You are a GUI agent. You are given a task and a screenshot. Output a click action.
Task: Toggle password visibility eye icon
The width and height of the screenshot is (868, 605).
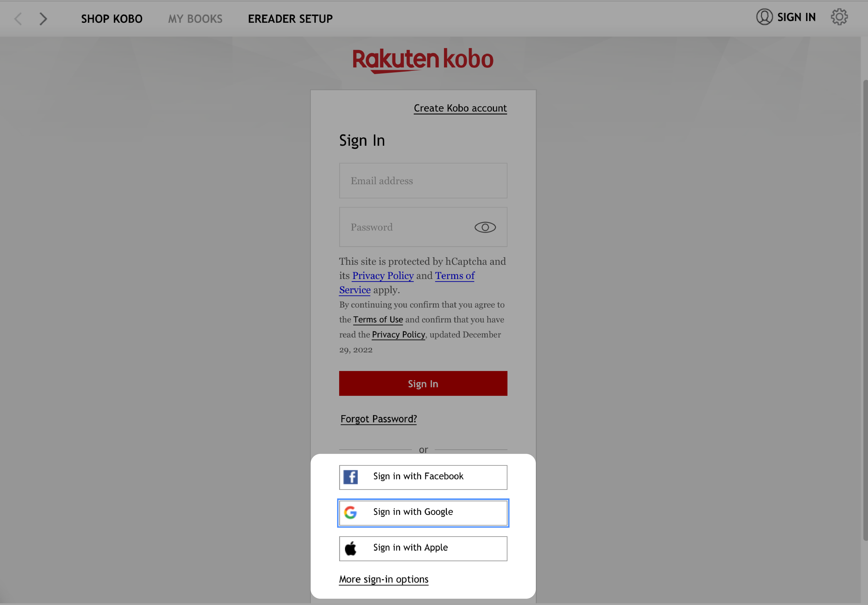[485, 227]
